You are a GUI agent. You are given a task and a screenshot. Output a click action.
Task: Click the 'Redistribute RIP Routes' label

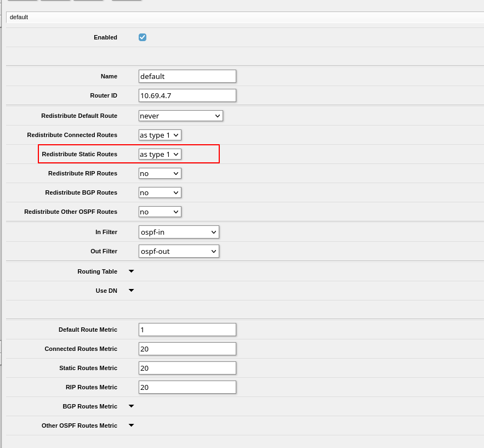pos(83,173)
